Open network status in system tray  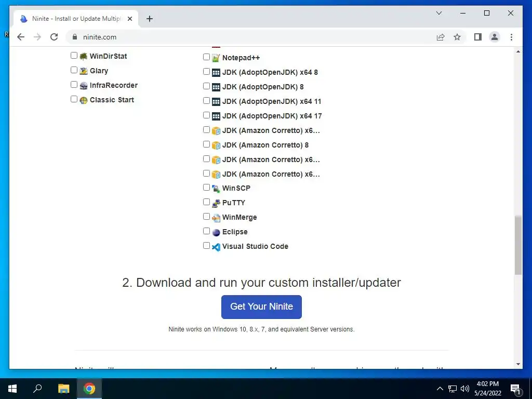tap(453, 389)
